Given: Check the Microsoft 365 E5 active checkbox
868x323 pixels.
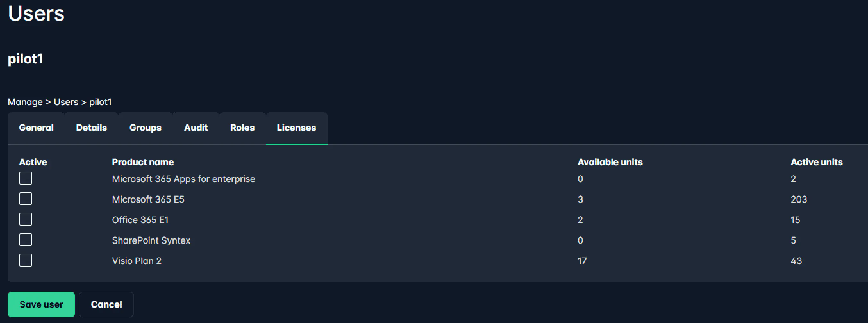Looking at the screenshot, I should (26, 199).
